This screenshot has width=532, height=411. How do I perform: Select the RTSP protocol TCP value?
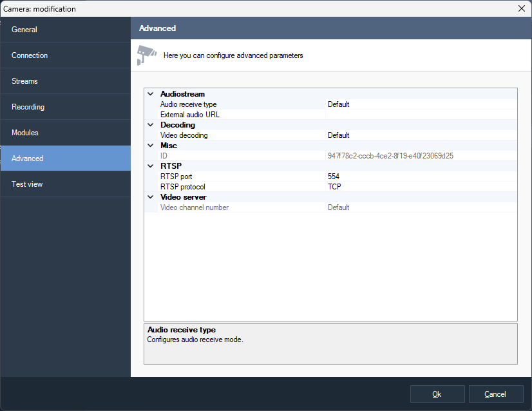click(421, 187)
